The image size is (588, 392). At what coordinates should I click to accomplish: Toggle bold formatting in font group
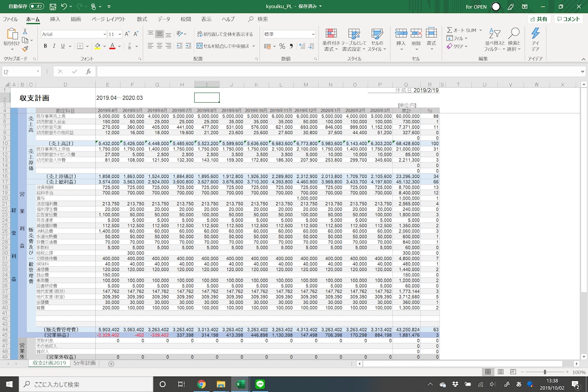click(46, 46)
